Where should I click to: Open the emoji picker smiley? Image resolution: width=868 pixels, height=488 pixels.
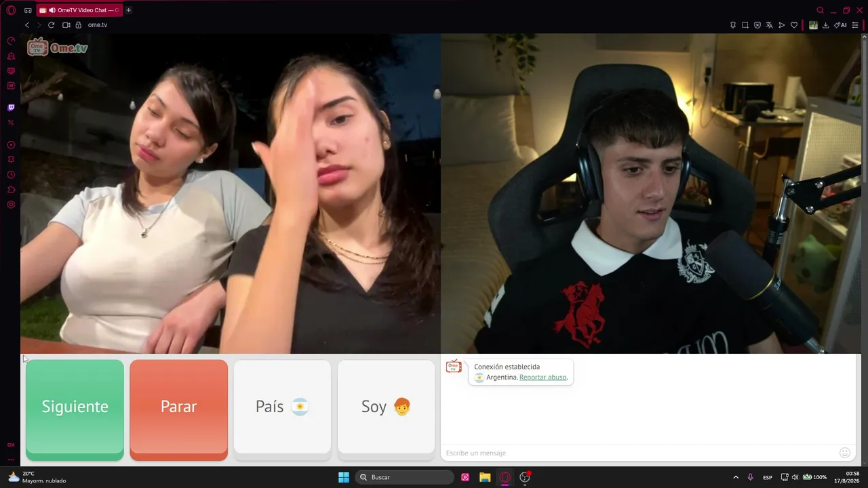[845, 453]
